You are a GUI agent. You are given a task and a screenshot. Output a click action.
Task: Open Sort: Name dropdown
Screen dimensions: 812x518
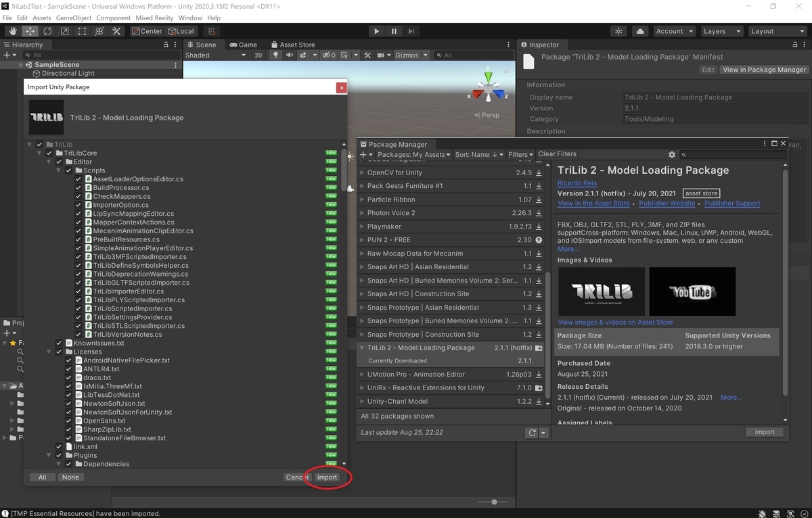pyautogui.click(x=480, y=155)
